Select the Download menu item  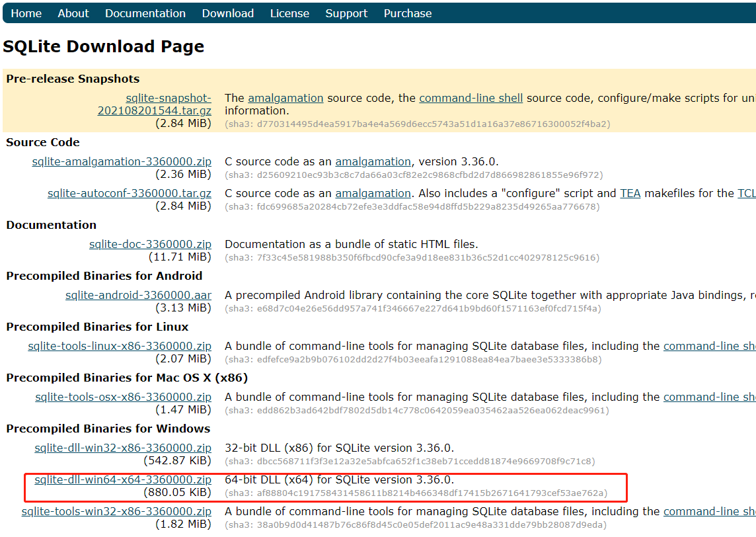point(227,13)
